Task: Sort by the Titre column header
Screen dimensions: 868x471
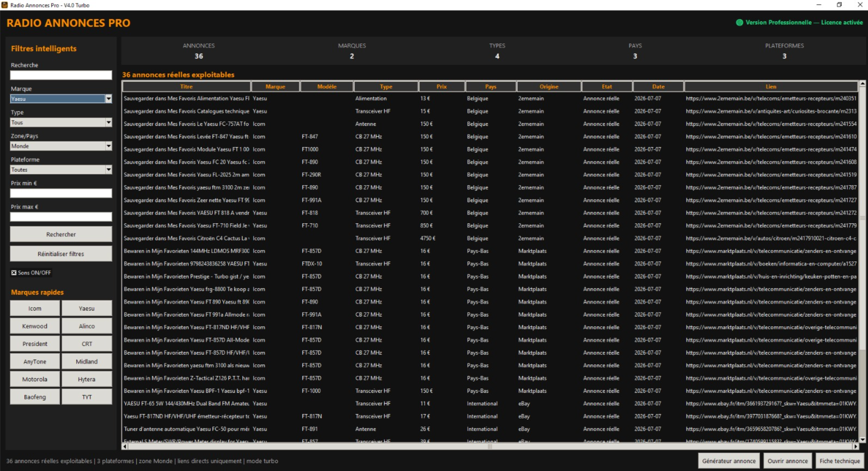Action: pyautogui.click(x=187, y=87)
